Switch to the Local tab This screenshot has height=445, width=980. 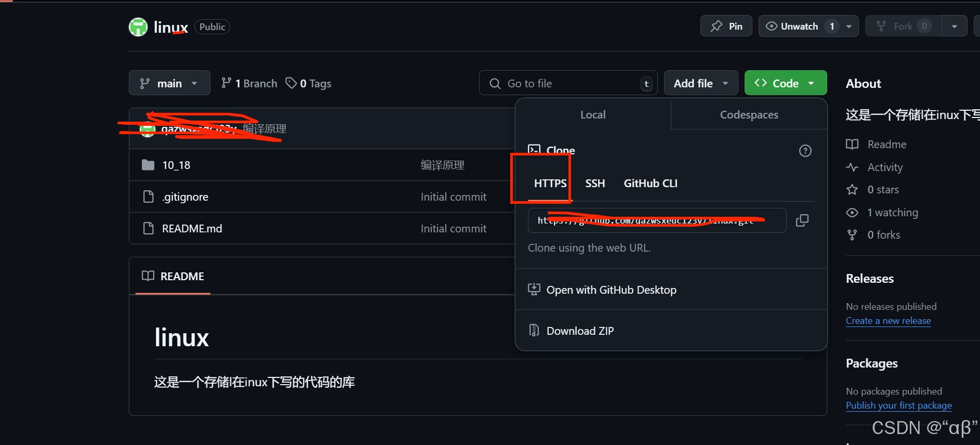593,114
